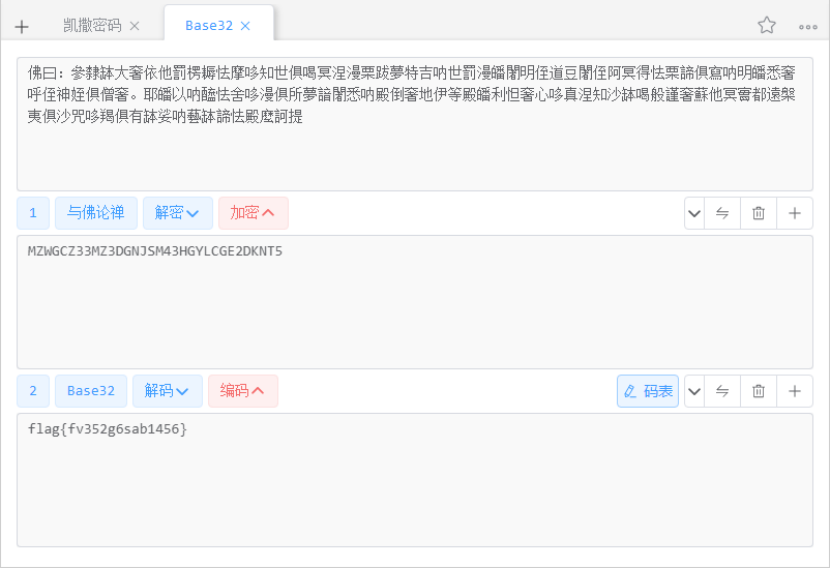Click the swap icon in the step 2 row

tap(722, 391)
